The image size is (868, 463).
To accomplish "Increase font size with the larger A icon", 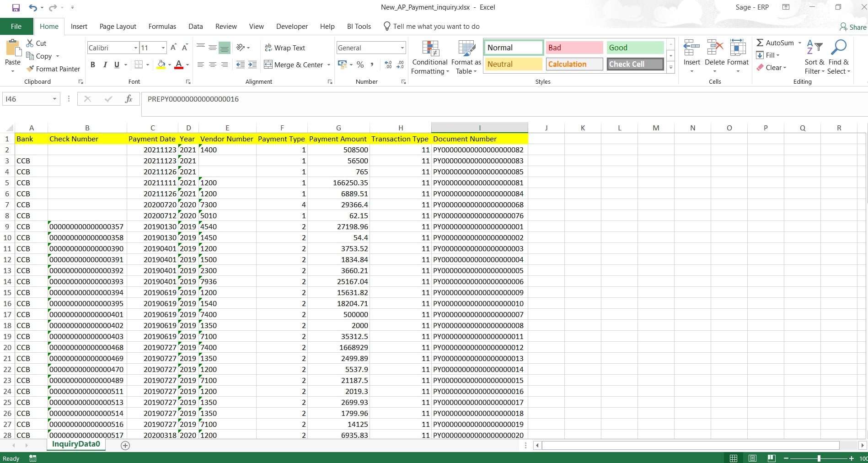I will click(x=173, y=48).
